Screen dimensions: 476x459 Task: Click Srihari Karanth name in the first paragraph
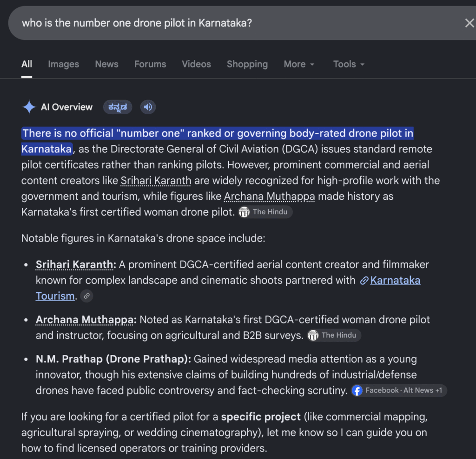click(x=156, y=181)
